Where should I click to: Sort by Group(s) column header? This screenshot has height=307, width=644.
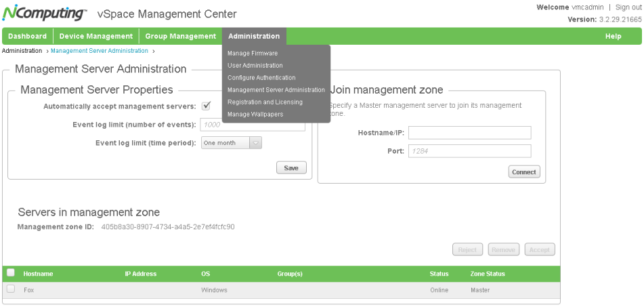290,274
